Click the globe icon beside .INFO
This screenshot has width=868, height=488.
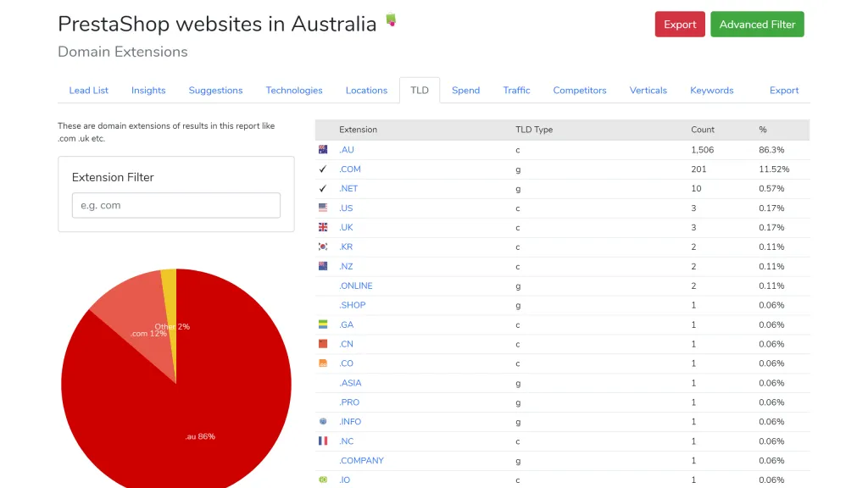coord(323,422)
